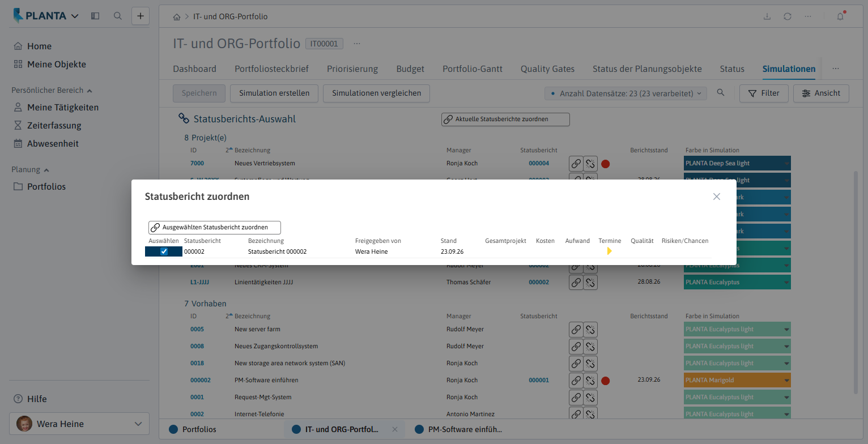Switch to the Budget tab
The height and width of the screenshot is (444, 868).
click(410, 69)
